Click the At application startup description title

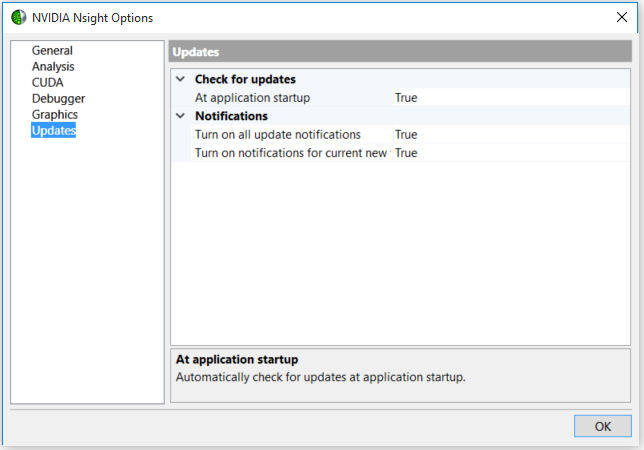(x=237, y=360)
